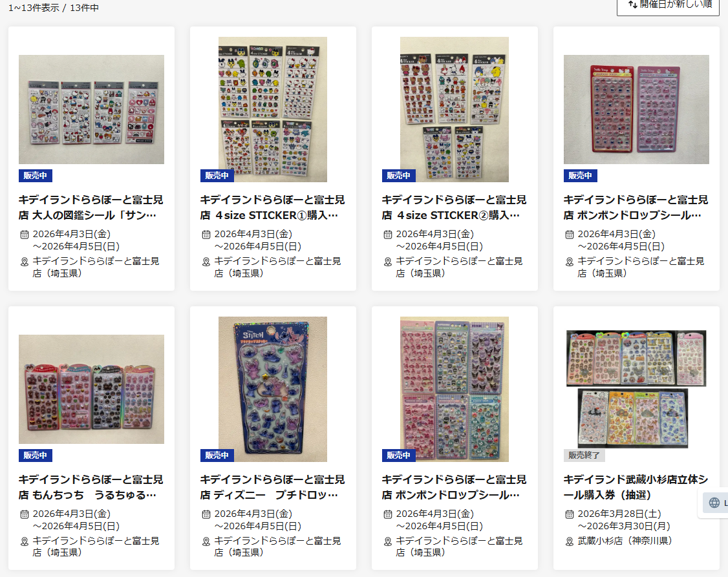Click 販売中 badge on 大人の図鑑シール card
728x577 pixels.
point(36,176)
